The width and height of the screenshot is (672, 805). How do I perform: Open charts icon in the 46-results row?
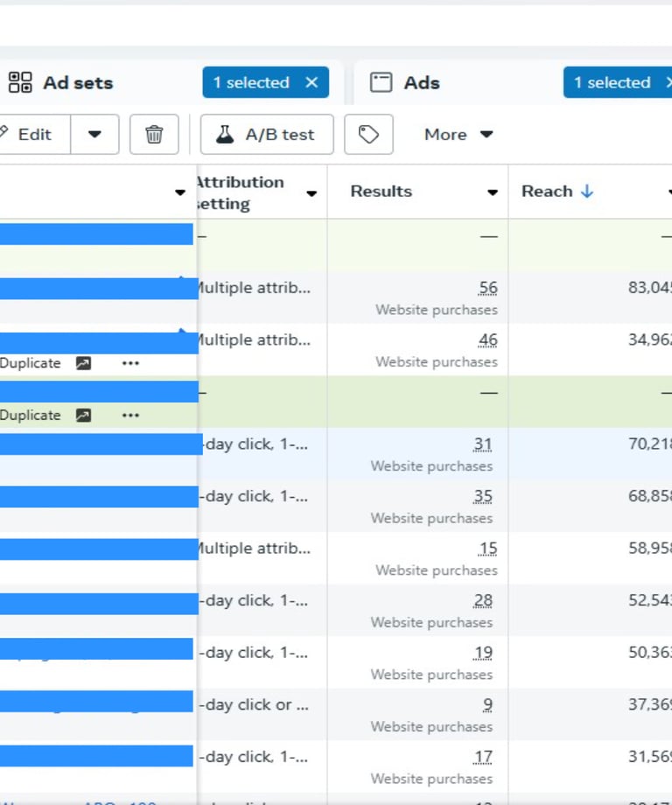click(x=83, y=363)
